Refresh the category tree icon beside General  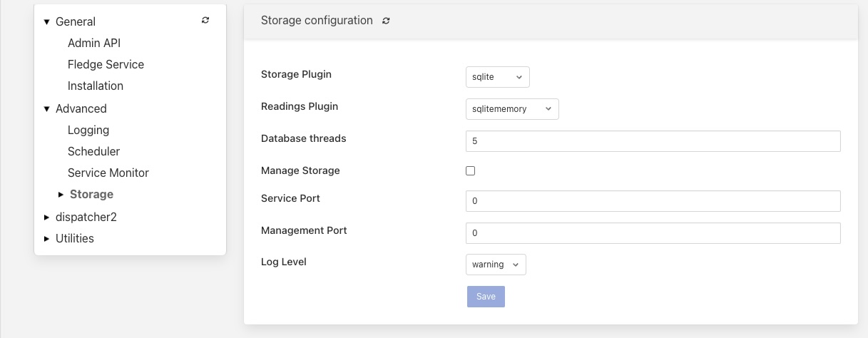[205, 21]
